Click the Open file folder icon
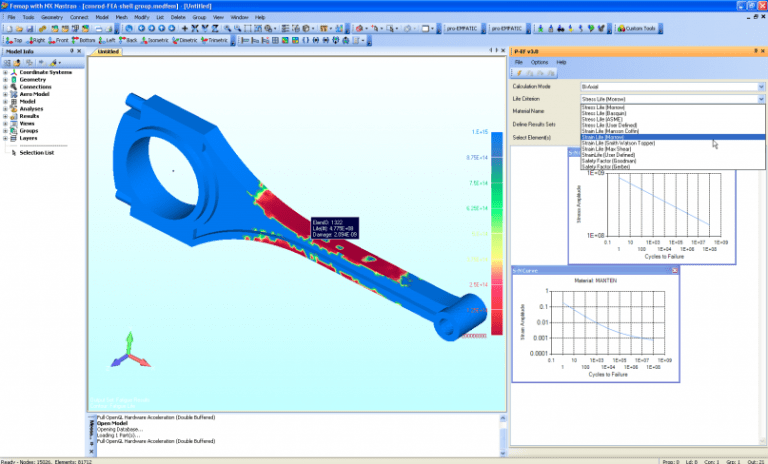 point(19,29)
